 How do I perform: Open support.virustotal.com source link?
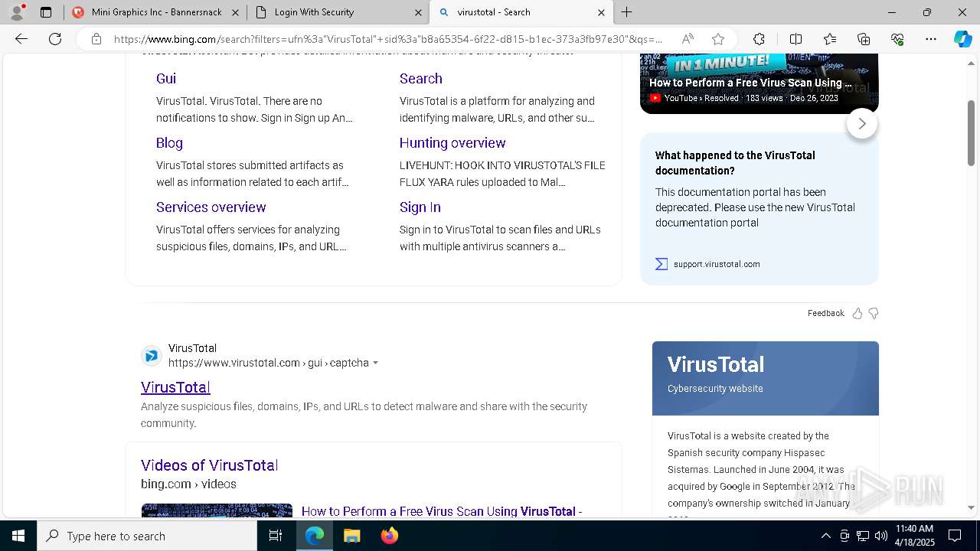tap(717, 264)
